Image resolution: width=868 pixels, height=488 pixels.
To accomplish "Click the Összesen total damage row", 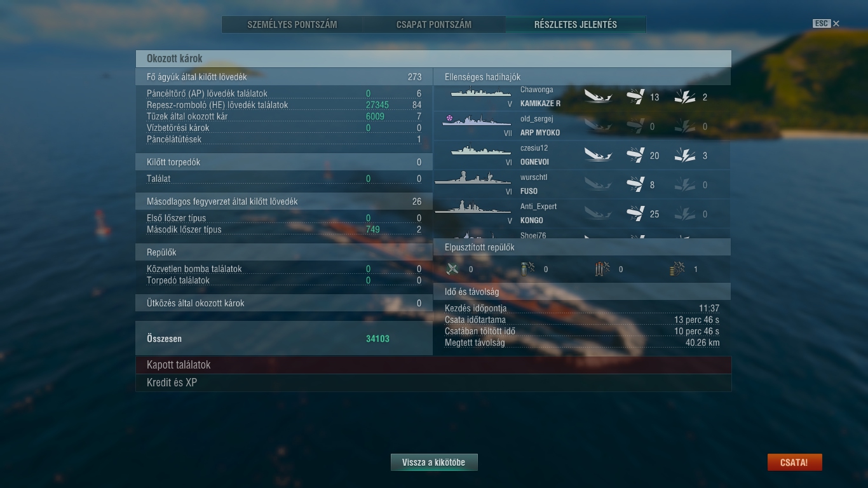I will [x=284, y=339].
